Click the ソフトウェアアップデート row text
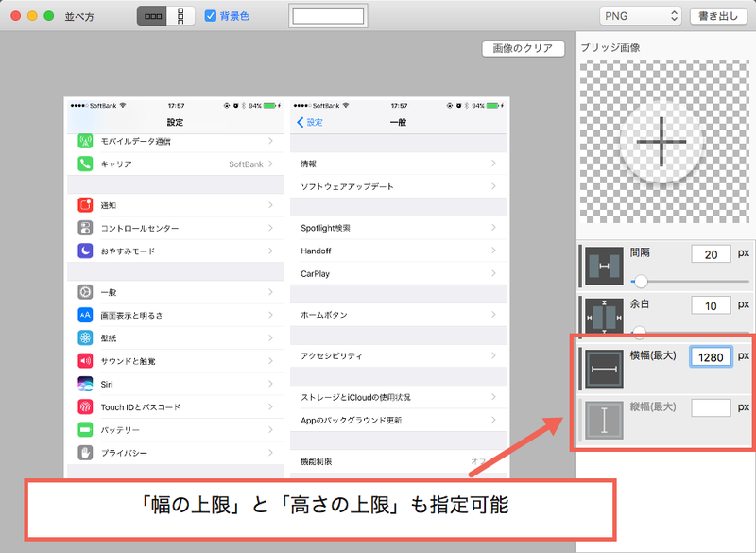The image size is (756, 553). click(347, 186)
